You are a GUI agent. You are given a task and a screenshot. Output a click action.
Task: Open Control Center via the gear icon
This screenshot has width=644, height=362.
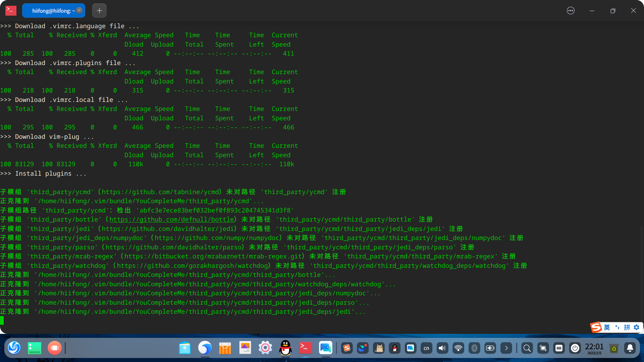[265, 348]
